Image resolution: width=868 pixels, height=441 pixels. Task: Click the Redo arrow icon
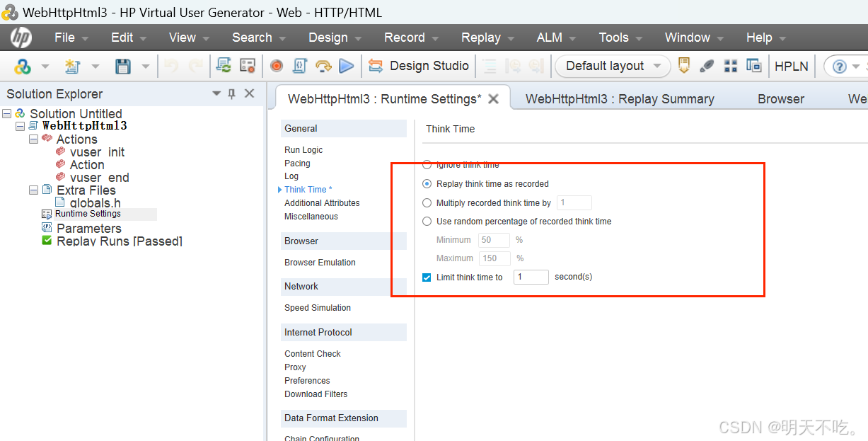pos(196,67)
